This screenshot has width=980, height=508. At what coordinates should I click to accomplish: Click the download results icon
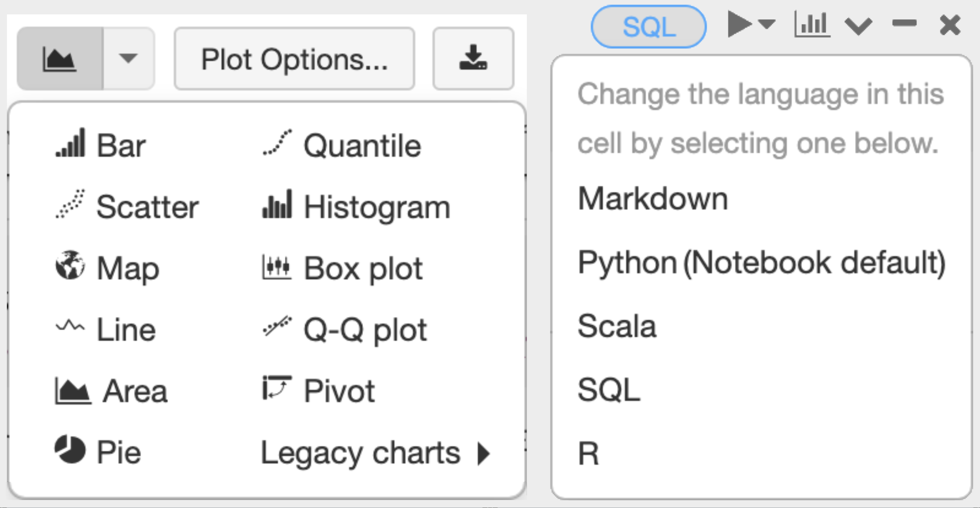pyautogui.click(x=472, y=58)
